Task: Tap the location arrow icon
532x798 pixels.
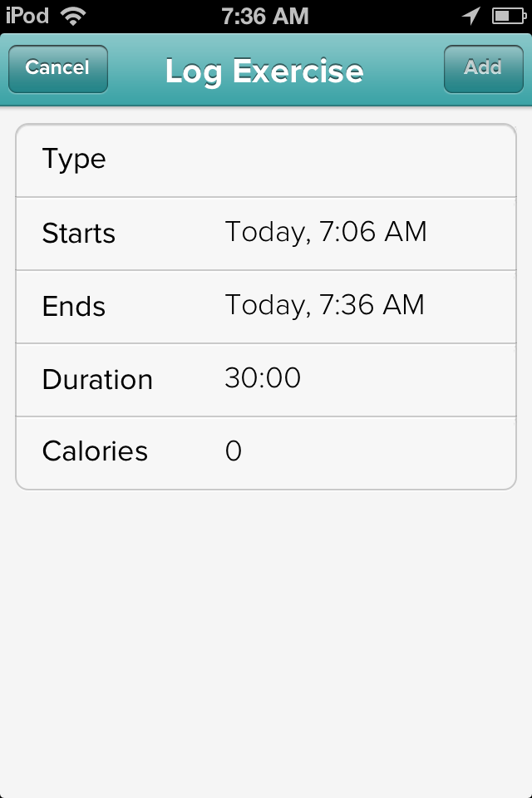Action: [471, 16]
